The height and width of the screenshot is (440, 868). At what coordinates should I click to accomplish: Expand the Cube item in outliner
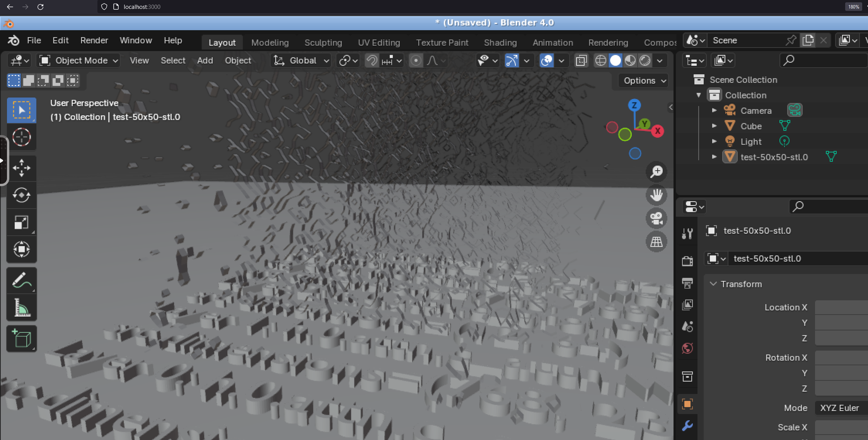pos(714,126)
